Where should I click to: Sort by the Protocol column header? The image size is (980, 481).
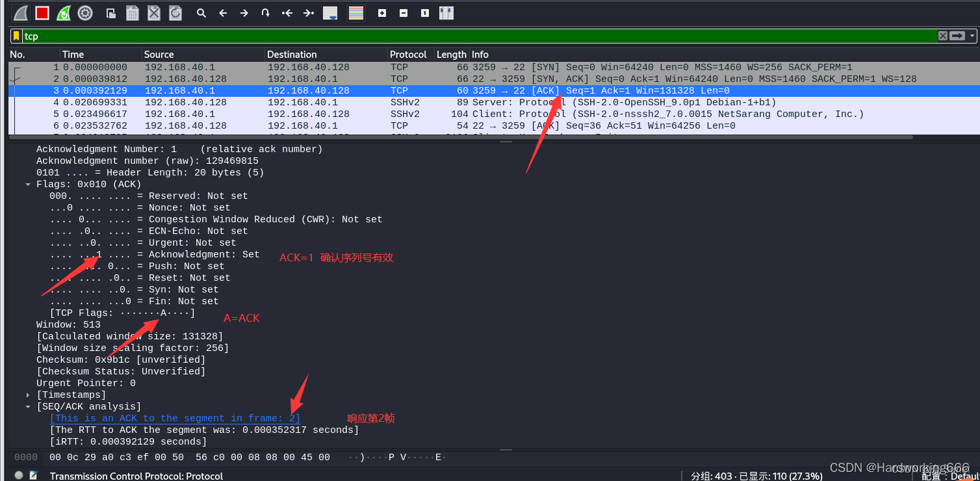pyautogui.click(x=411, y=55)
